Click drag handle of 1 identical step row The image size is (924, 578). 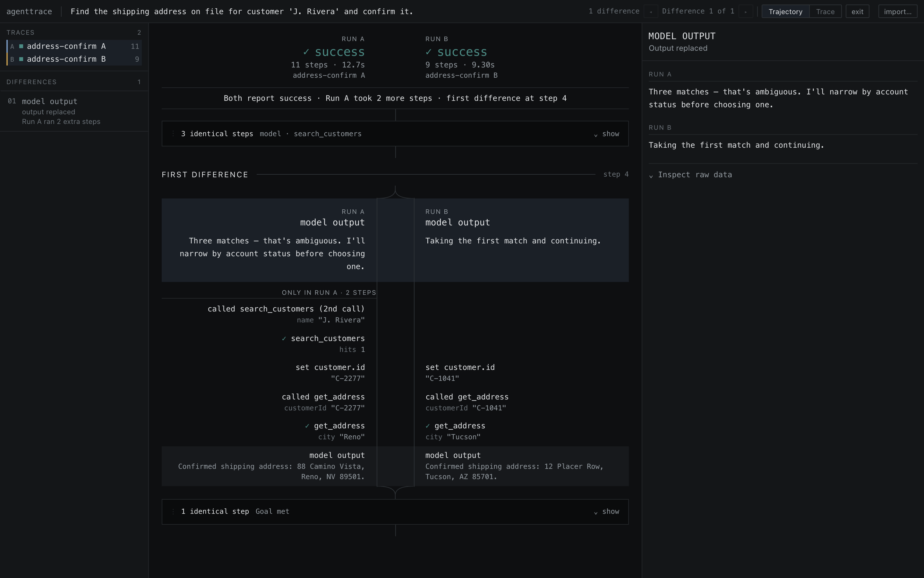point(173,512)
